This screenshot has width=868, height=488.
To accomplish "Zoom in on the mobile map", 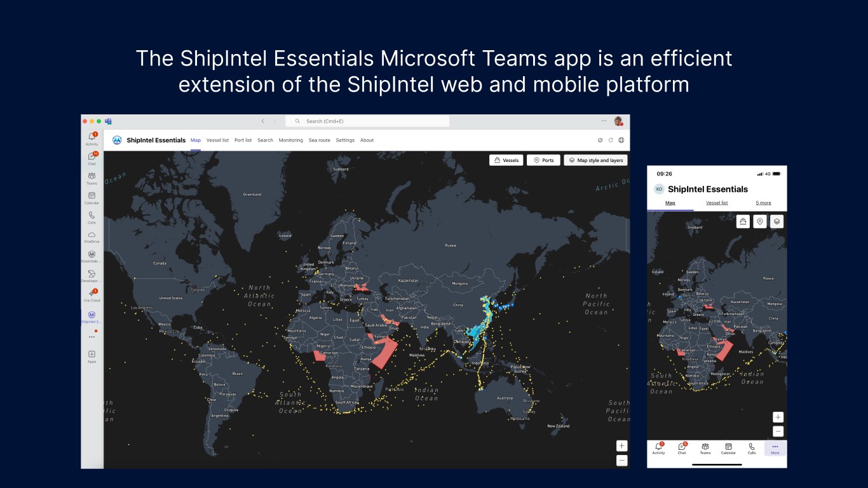I will point(778,417).
